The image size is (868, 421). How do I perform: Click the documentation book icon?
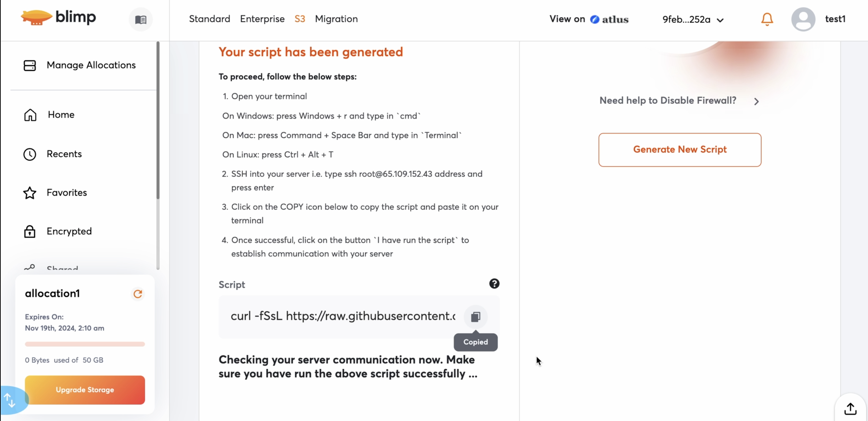click(x=141, y=20)
